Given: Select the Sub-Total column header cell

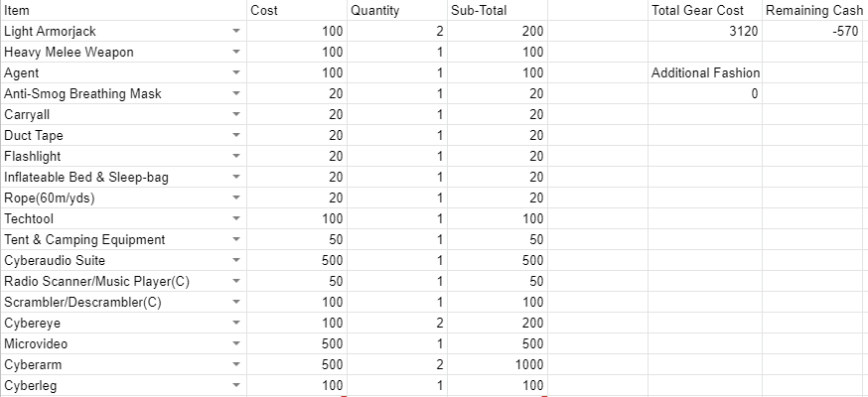Looking at the screenshot, I should coord(497,11).
